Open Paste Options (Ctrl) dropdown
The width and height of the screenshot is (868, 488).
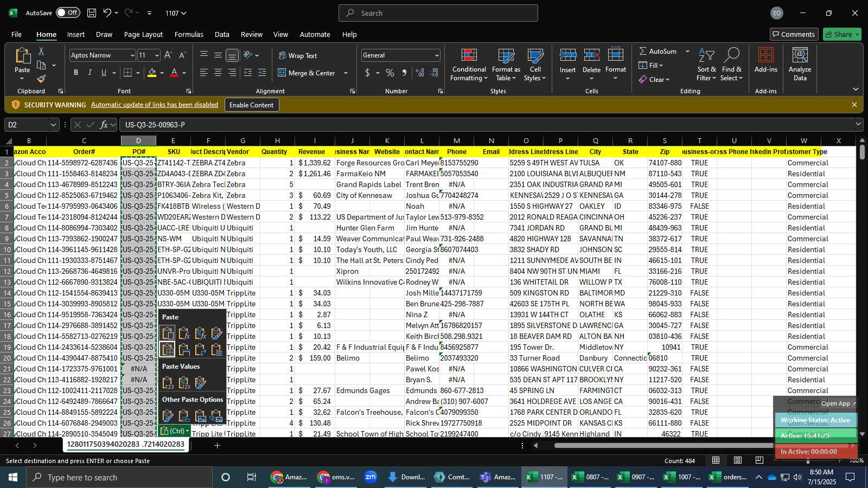click(x=175, y=431)
